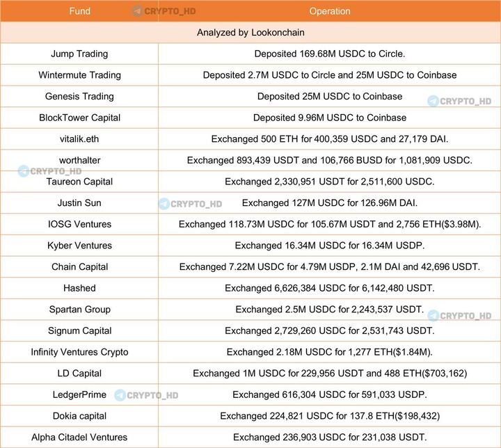Click "Exchanged 16.34M USDC for 16.34M USDP."
The width and height of the screenshot is (501, 448).
(330, 246)
